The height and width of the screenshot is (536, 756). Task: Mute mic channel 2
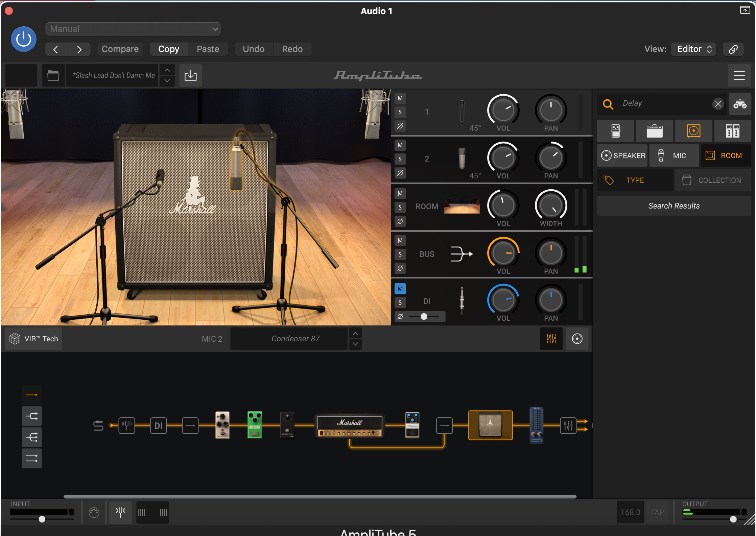400,145
